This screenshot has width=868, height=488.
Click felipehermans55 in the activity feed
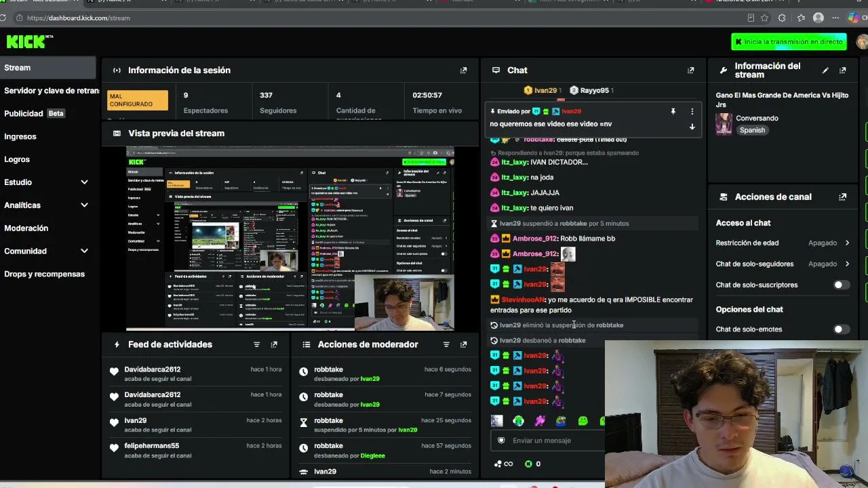coord(152,446)
